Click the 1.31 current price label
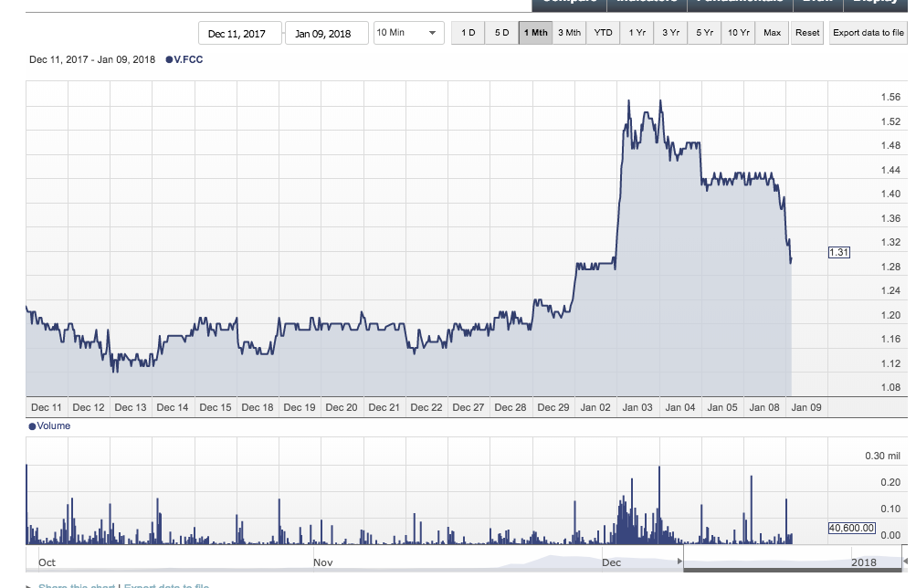The height and width of the screenshot is (588, 916). 838,253
